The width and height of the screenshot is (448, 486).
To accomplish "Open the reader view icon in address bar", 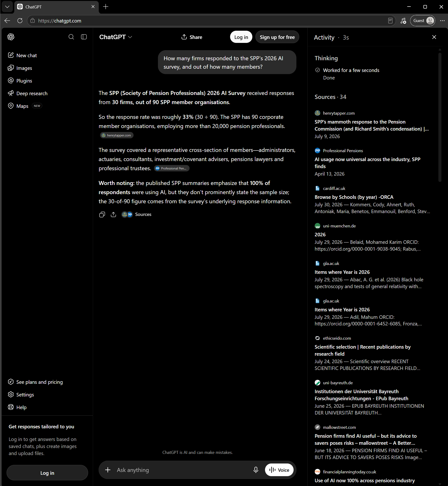I will pyautogui.click(x=390, y=21).
